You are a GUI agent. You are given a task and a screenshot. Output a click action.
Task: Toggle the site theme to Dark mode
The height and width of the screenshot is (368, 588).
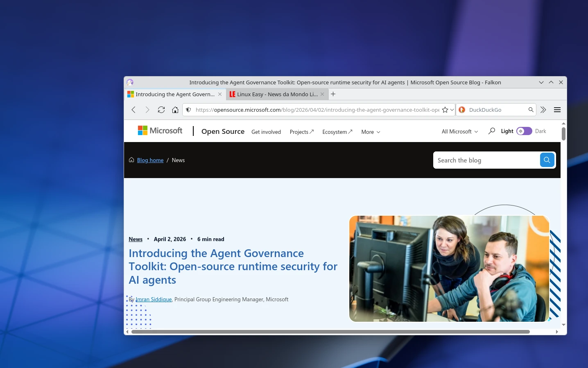[524, 131]
